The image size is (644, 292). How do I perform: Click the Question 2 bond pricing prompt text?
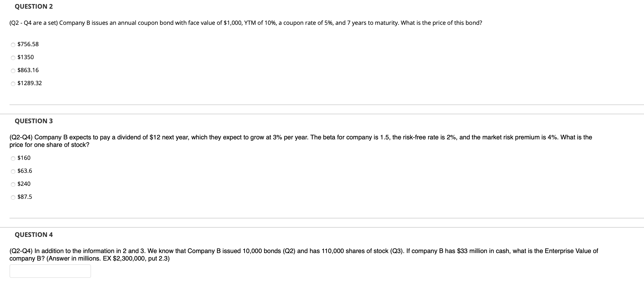(245, 23)
